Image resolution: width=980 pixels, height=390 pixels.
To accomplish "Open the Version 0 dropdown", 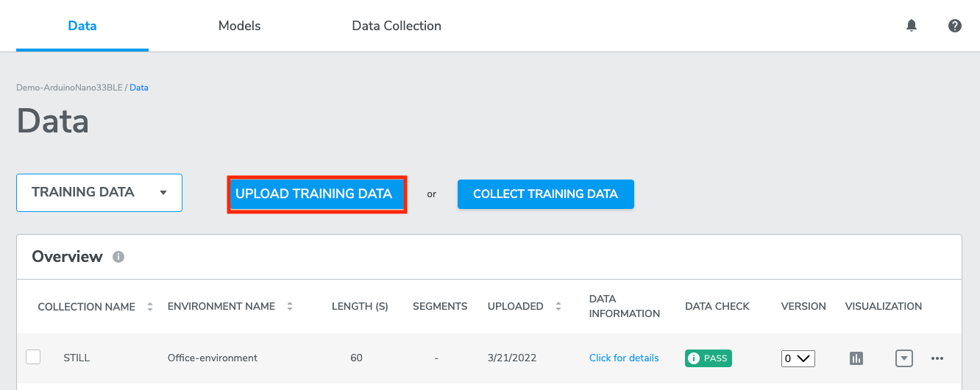I will click(798, 358).
